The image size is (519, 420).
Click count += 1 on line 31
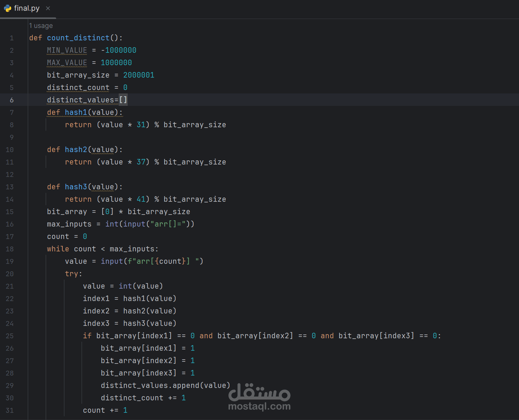tap(105, 410)
